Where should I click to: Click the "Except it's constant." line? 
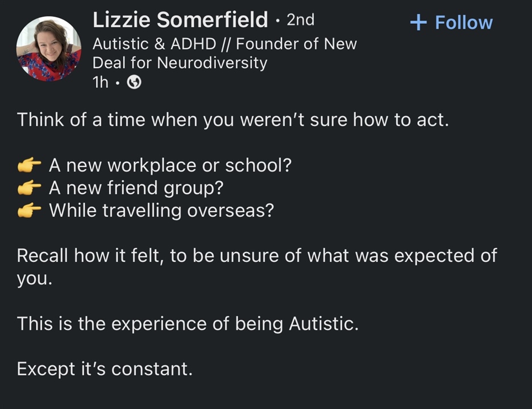(105, 369)
